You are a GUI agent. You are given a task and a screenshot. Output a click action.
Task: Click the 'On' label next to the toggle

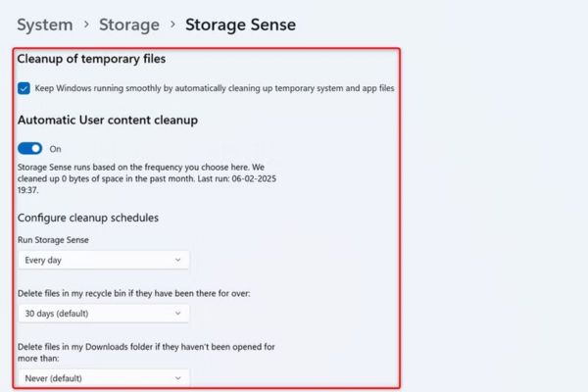[55, 149]
